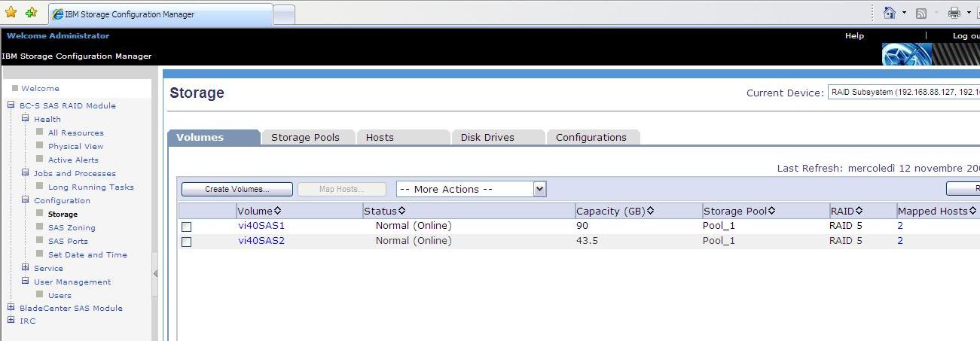980x341 pixels.
Task: Open All Resources under Health
Action: point(76,132)
